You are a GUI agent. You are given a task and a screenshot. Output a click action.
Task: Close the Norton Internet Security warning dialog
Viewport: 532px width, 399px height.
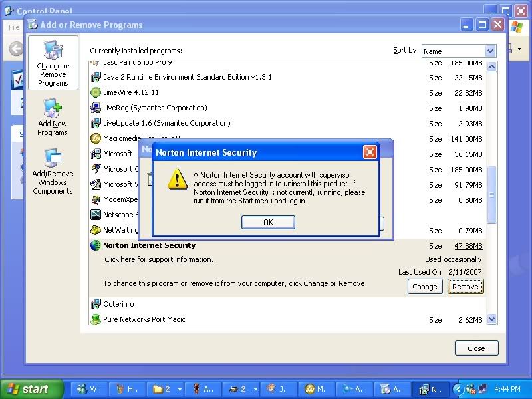click(x=370, y=152)
